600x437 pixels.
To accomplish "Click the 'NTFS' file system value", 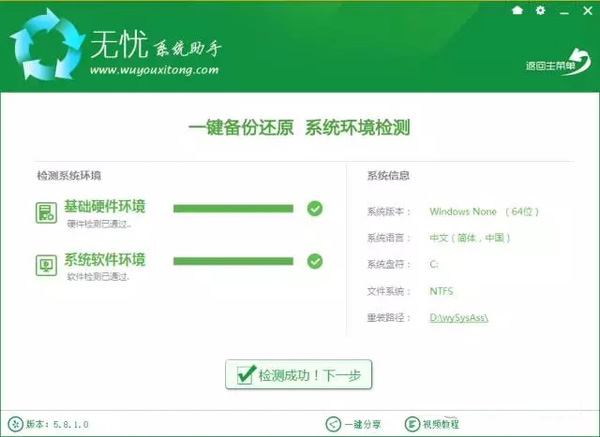I will click(441, 291).
